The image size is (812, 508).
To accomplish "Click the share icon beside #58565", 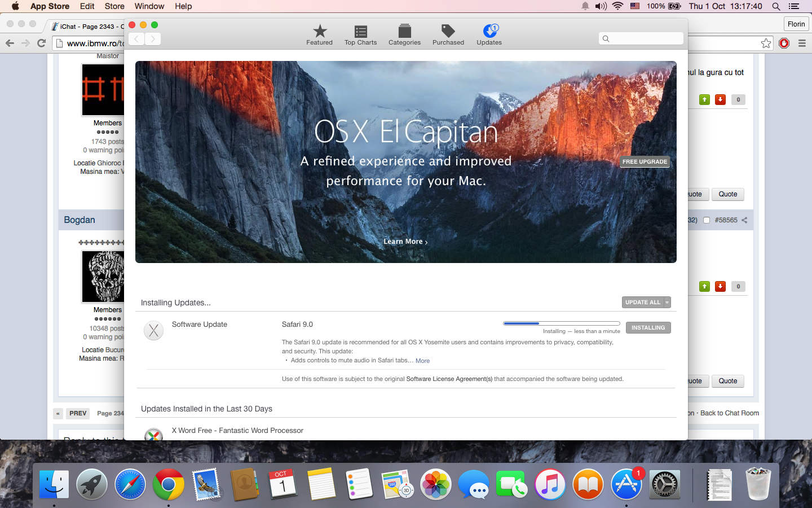I will [744, 220].
